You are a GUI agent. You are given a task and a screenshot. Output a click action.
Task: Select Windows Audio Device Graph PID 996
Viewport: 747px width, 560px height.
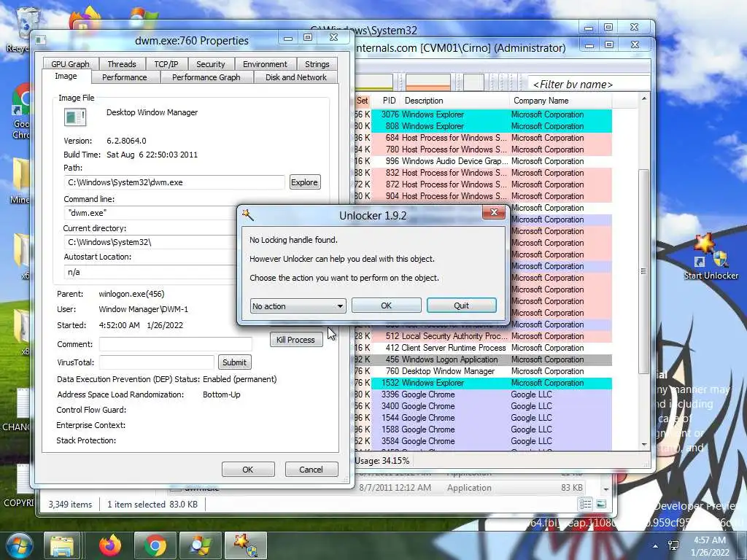(x=484, y=161)
